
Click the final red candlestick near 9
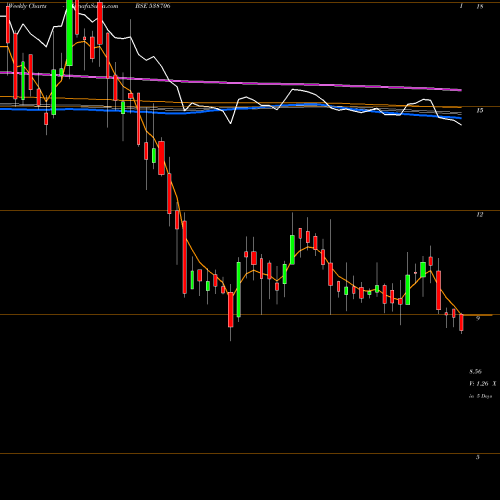[462, 322]
